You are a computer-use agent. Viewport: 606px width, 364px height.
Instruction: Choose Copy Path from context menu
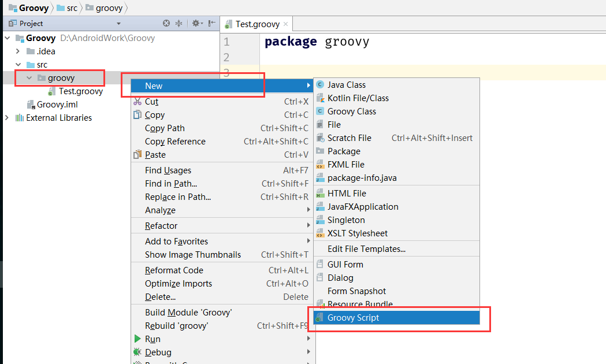pos(222,128)
